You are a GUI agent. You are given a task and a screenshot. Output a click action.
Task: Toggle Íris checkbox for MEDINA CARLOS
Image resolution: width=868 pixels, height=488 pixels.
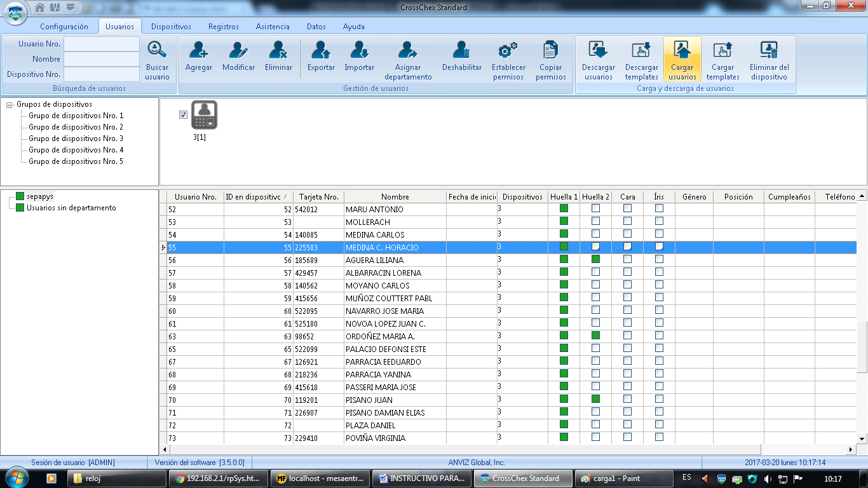pos(659,234)
